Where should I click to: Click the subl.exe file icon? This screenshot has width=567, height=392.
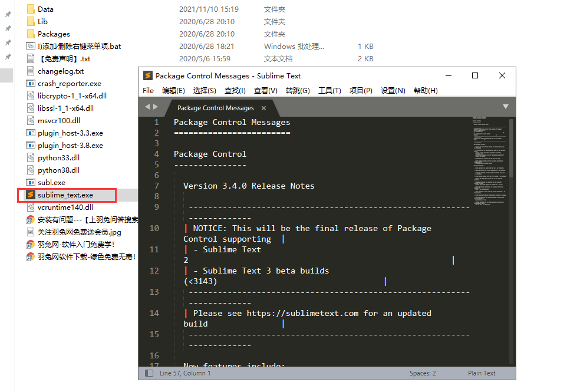[31, 182]
